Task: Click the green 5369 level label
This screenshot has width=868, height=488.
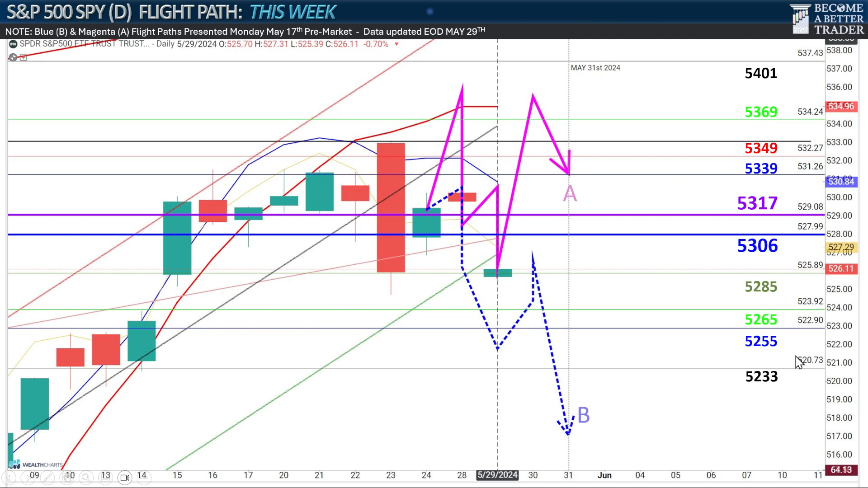Action: [x=761, y=112]
